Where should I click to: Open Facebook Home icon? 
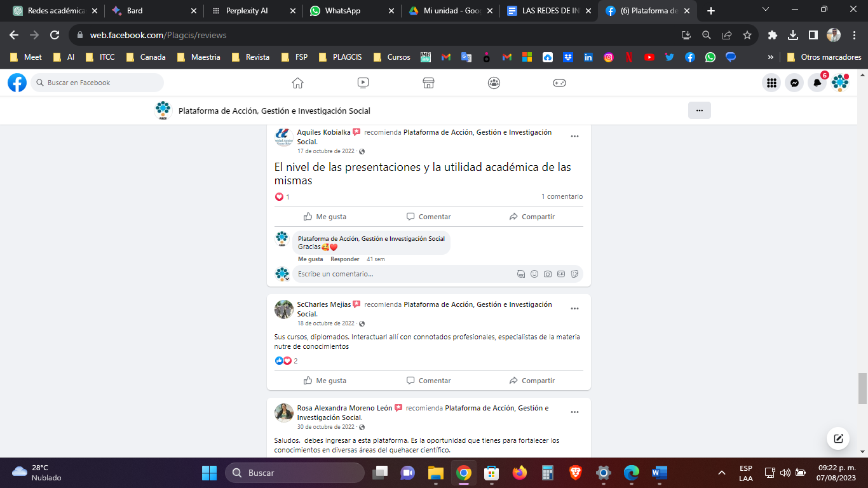[297, 83]
